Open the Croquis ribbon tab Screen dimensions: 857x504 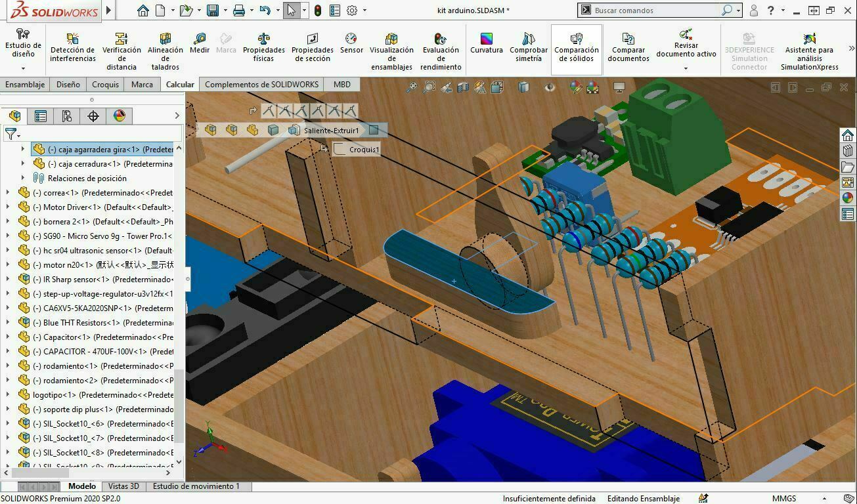click(x=106, y=85)
